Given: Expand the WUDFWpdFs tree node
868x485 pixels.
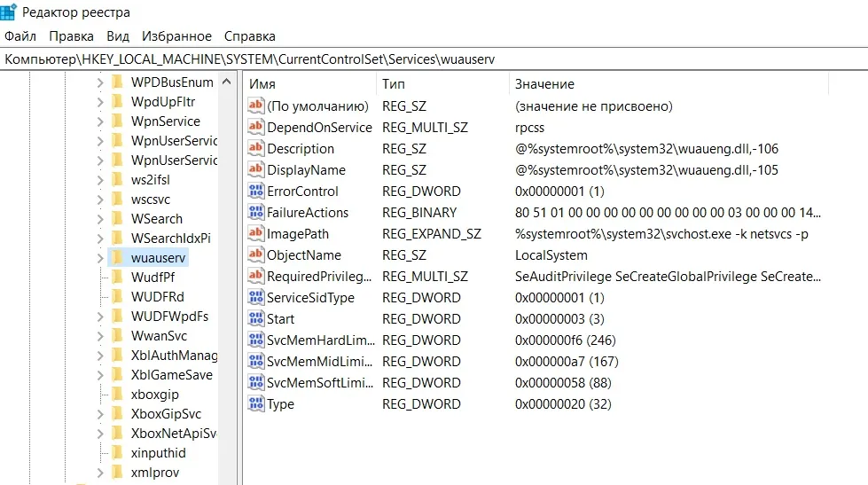Looking at the screenshot, I should tap(100, 317).
